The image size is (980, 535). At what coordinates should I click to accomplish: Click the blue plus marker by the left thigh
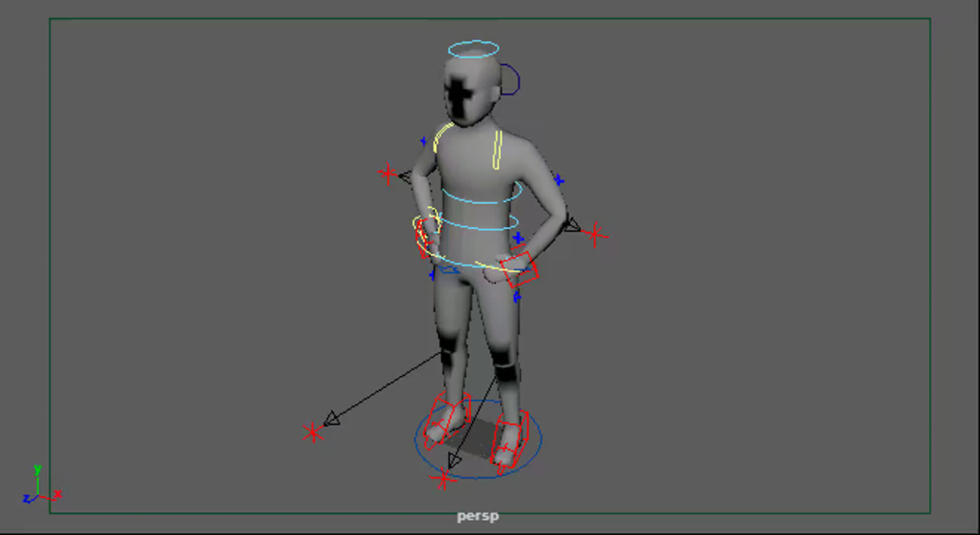(431, 275)
